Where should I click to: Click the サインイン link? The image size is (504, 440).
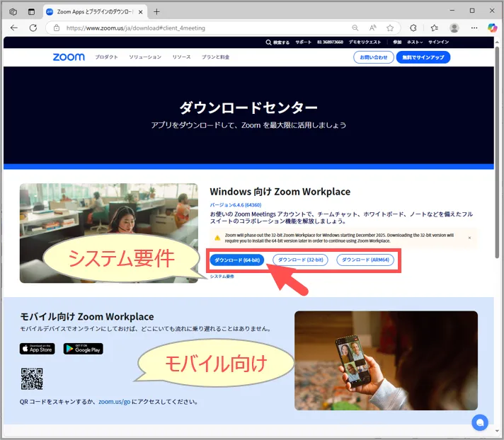pos(438,42)
